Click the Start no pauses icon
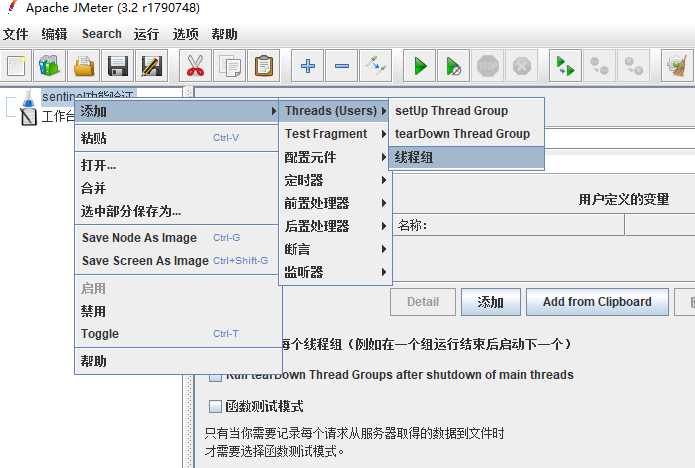The image size is (695, 468). point(453,66)
